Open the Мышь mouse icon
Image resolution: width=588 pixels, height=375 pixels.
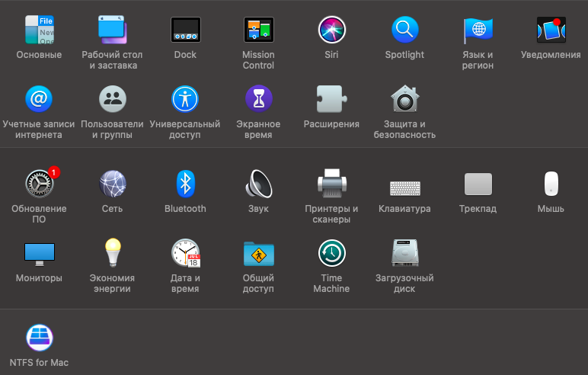(x=551, y=184)
